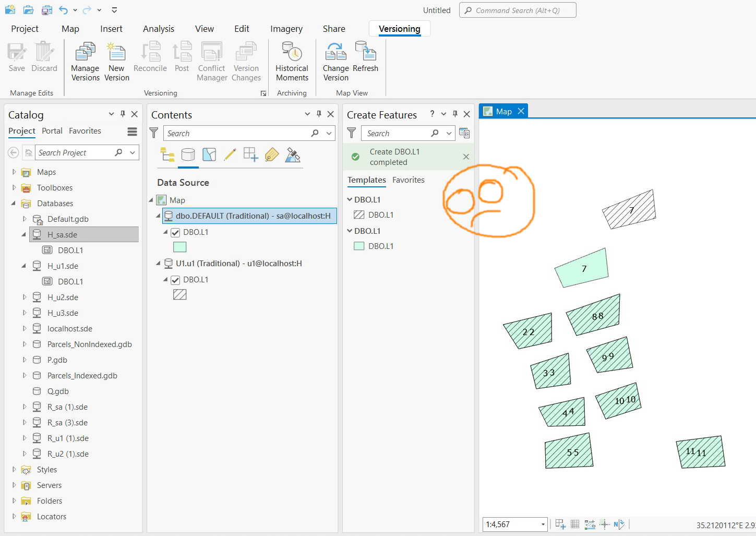The width and height of the screenshot is (756, 536).
Task: Open the Project ribbon tab
Action: point(25,29)
